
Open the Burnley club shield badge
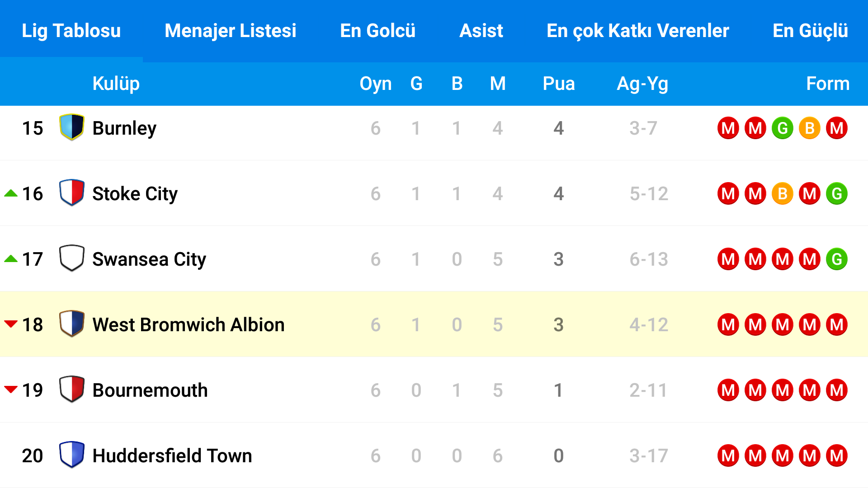point(71,127)
